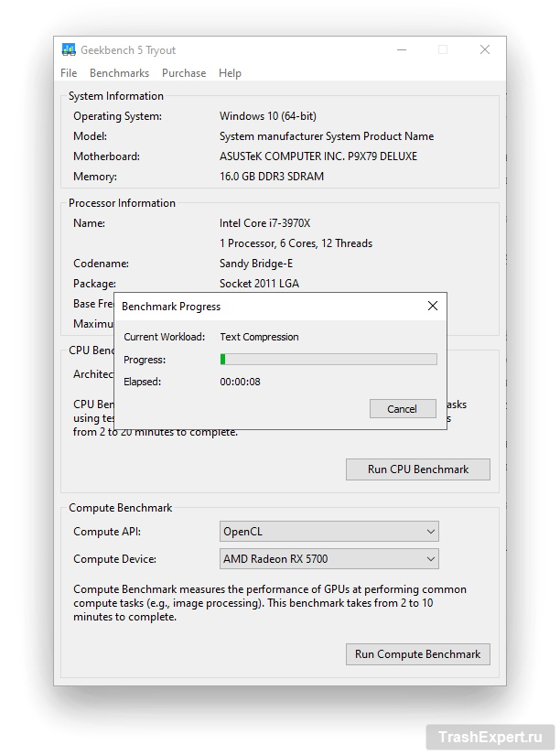Click the 'Motherboard:' label
Screen dimensions: 560x755
106,156
